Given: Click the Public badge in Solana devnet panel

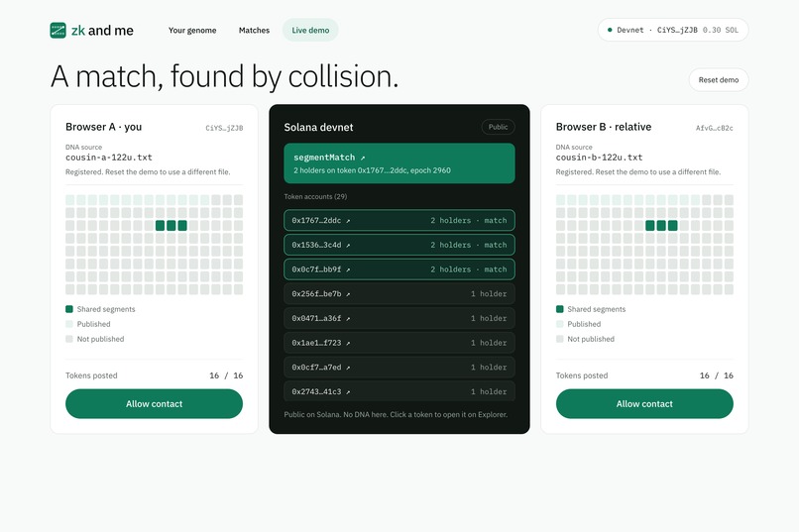Looking at the screenshot, I should click(x=498, y=127).
